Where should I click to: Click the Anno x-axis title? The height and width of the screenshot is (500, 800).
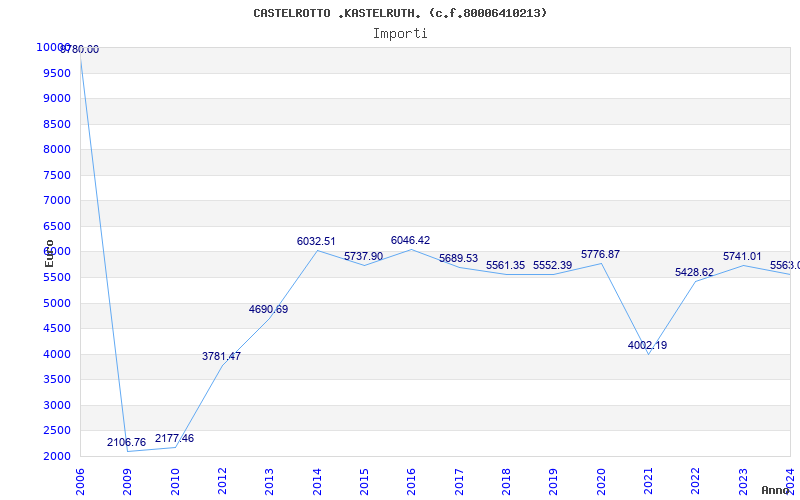(776, 490)
